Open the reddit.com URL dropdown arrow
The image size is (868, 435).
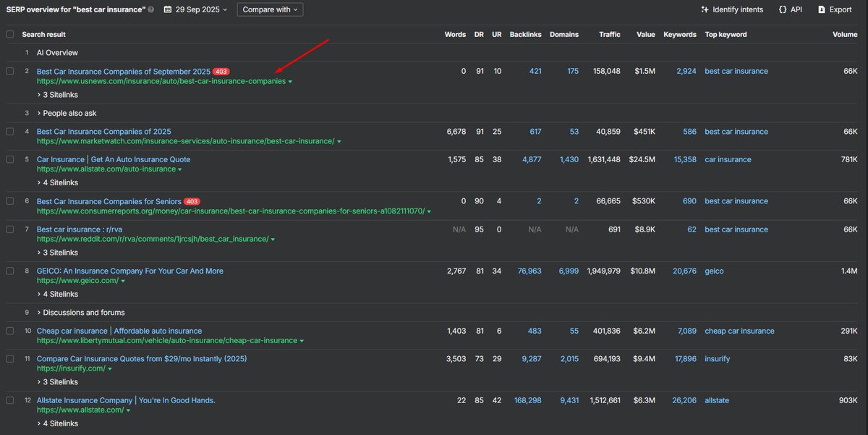click(273, 240)
